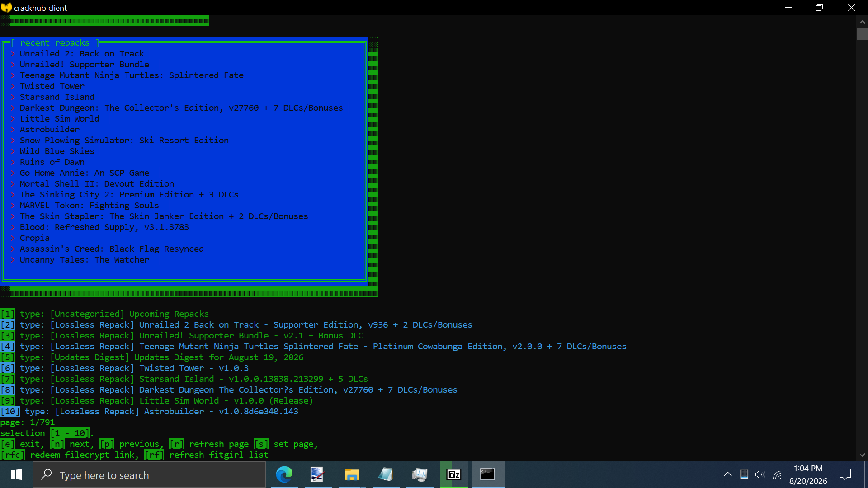This screenshot has width=868, height=488.
Task: Click Assassin's Creed: Black Flag Resynced
Action: (x=112, y=249)
